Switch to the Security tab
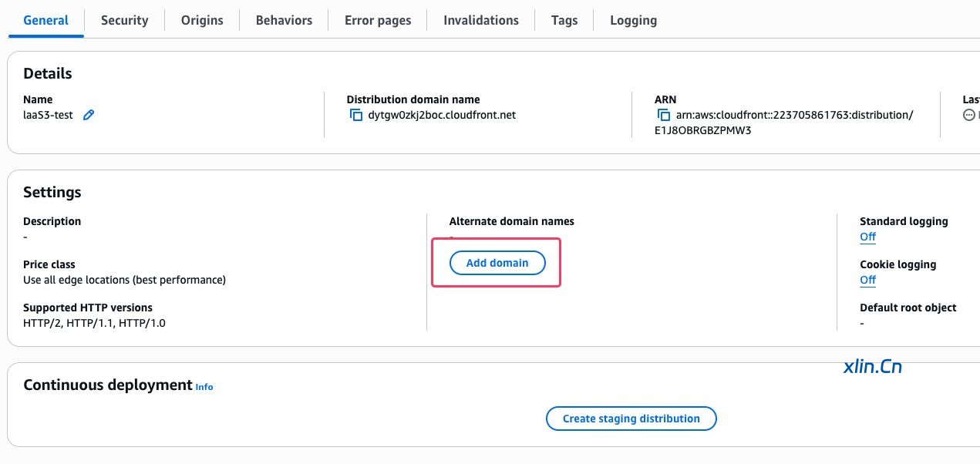The height and width of the screenshot is (464, 980). click(x=124, y=20)
